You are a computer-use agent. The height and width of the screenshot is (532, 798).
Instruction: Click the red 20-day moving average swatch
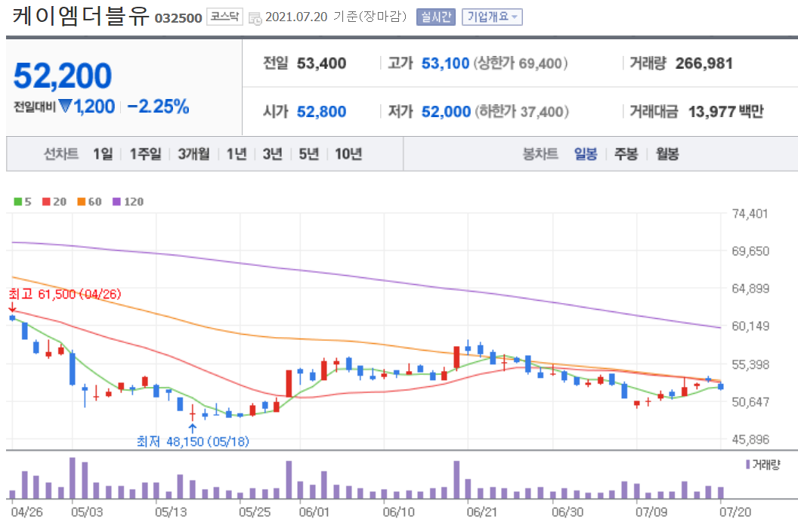click(46, 202)
